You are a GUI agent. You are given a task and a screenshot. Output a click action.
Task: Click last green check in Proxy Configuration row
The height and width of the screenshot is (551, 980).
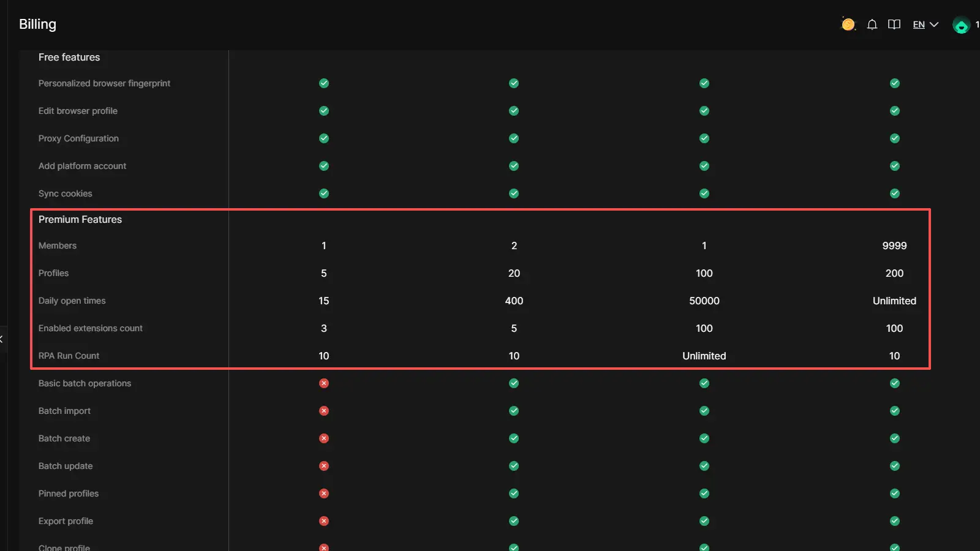(x=894, y=138)
